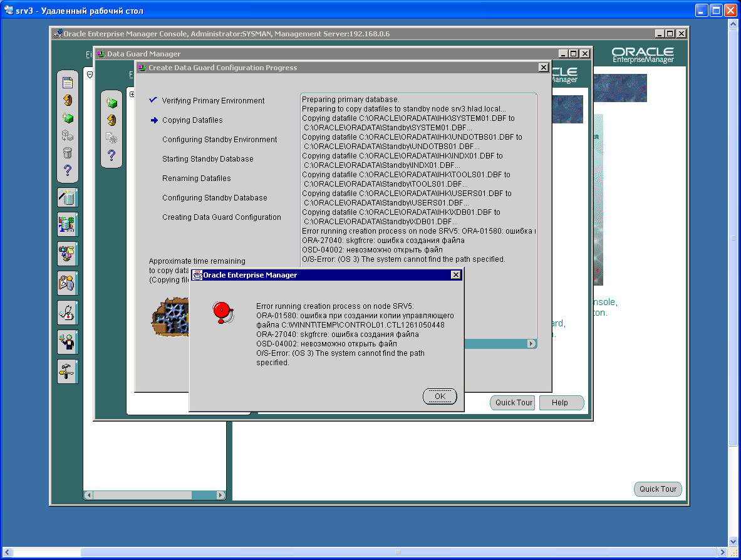Screen dimensions: 741x560
Task: Click the 'Renaming Datafiles' step
Action: click(197, 178)
